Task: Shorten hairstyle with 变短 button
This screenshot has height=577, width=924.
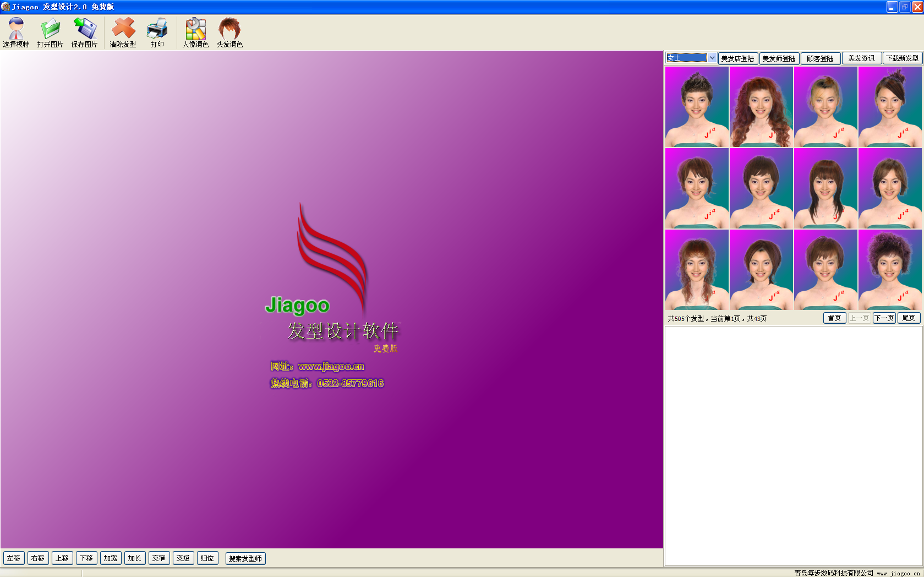Action: coord(183,558)
